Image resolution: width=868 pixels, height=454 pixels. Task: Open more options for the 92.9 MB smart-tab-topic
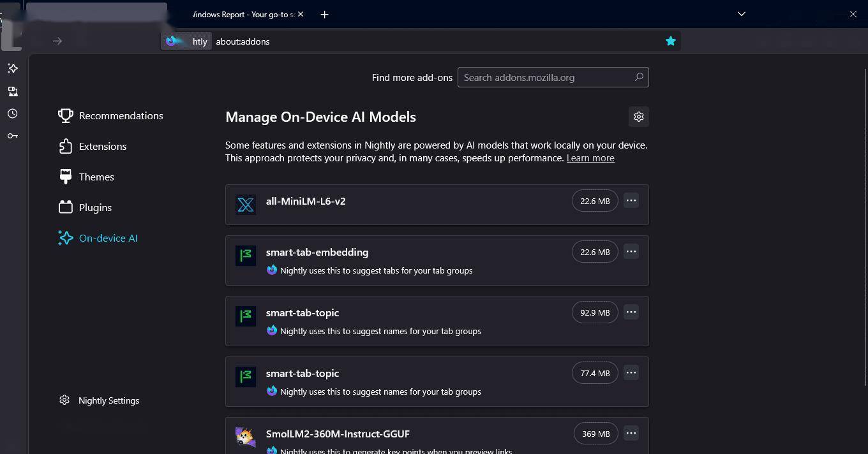[631, 312]
